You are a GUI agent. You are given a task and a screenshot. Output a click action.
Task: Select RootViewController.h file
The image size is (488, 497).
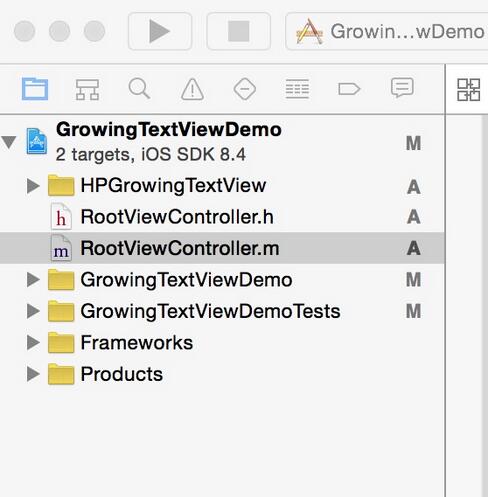point(222,217)
